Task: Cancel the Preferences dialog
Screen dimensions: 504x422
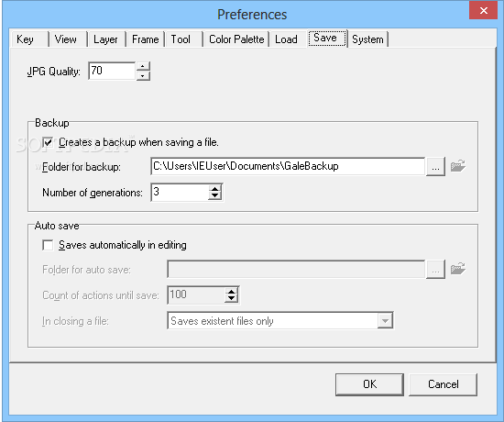Action: click(x=443, y=384)
